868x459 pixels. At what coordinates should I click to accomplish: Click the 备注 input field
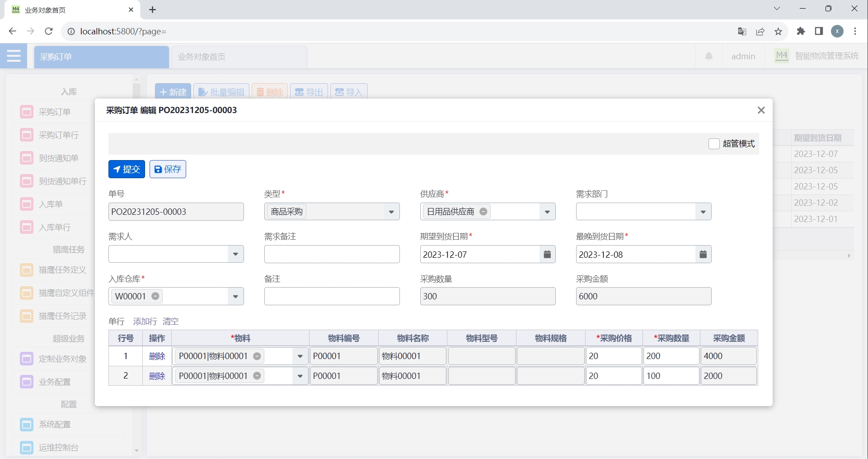pyautogui.click(x=332, y=296)
